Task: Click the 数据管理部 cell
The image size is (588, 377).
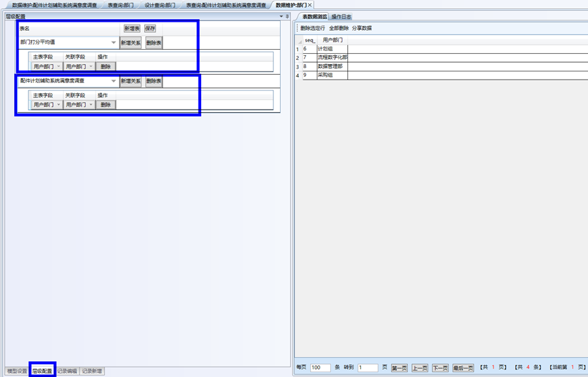Action: coord(332,67)
